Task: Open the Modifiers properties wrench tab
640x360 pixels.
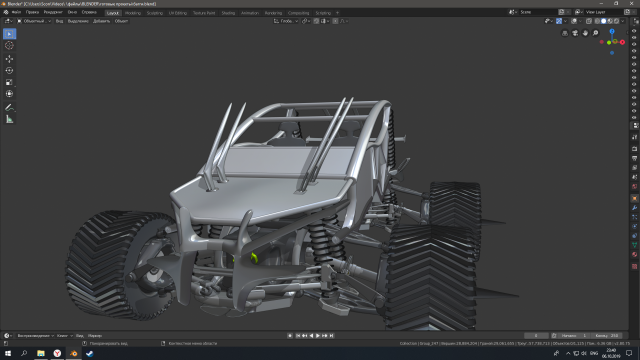Action: pyautogui.click(x=635, y=208)
